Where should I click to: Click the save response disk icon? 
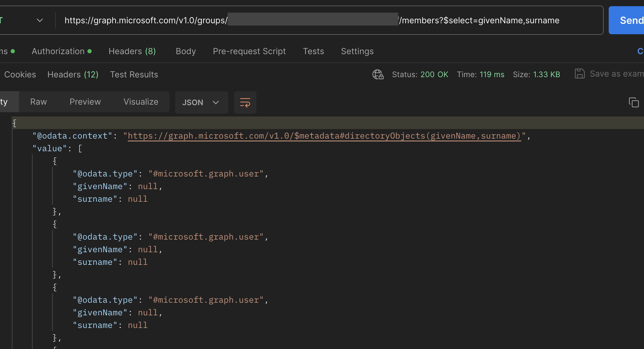click(580, 74)
